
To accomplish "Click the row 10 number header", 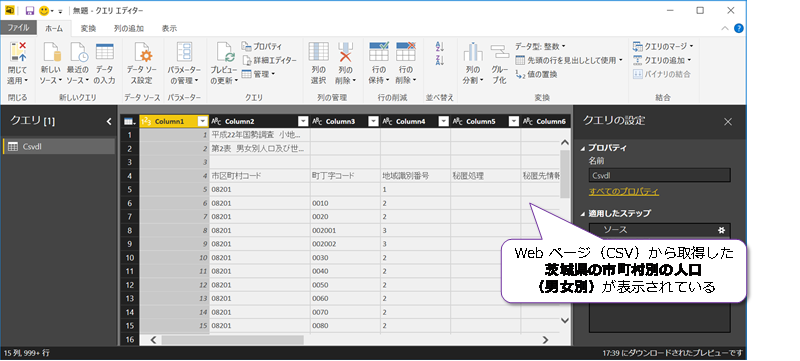I will point(130,257).
